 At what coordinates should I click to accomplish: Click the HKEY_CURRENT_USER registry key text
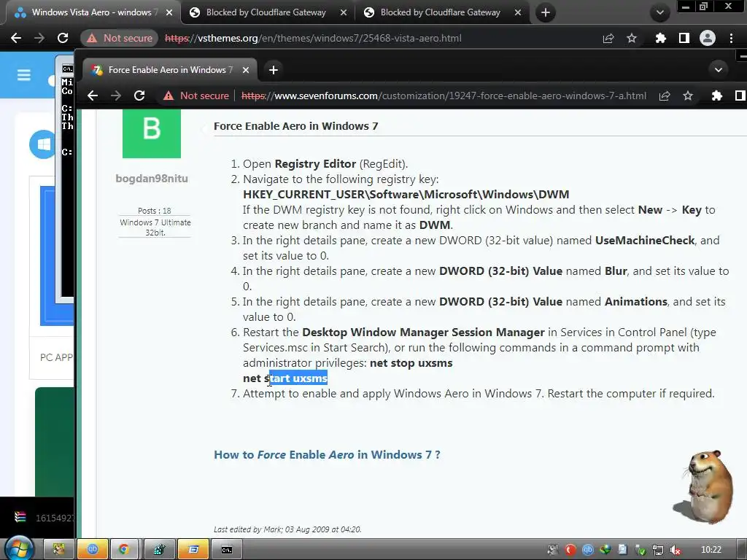pos(406,194)
